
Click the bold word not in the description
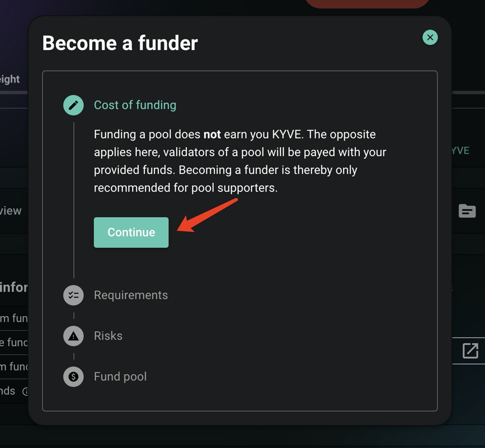(x=212, y=134)
